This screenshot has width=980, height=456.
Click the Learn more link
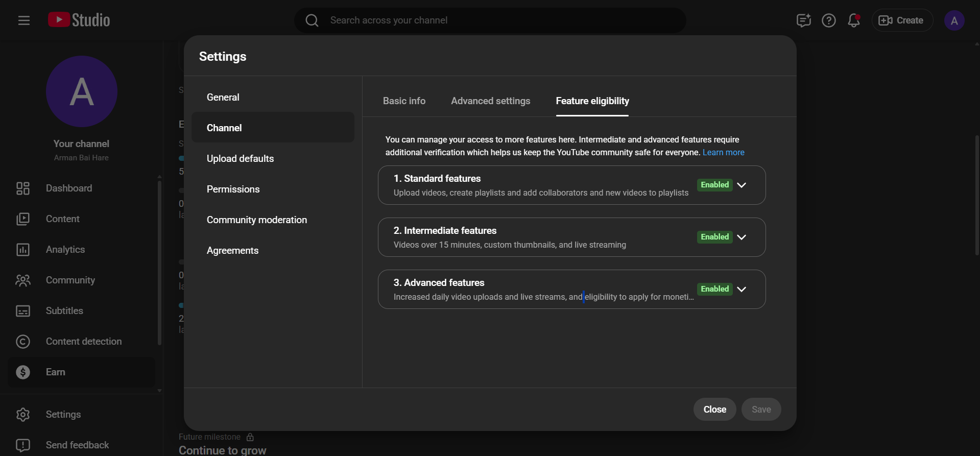point(723,153)
